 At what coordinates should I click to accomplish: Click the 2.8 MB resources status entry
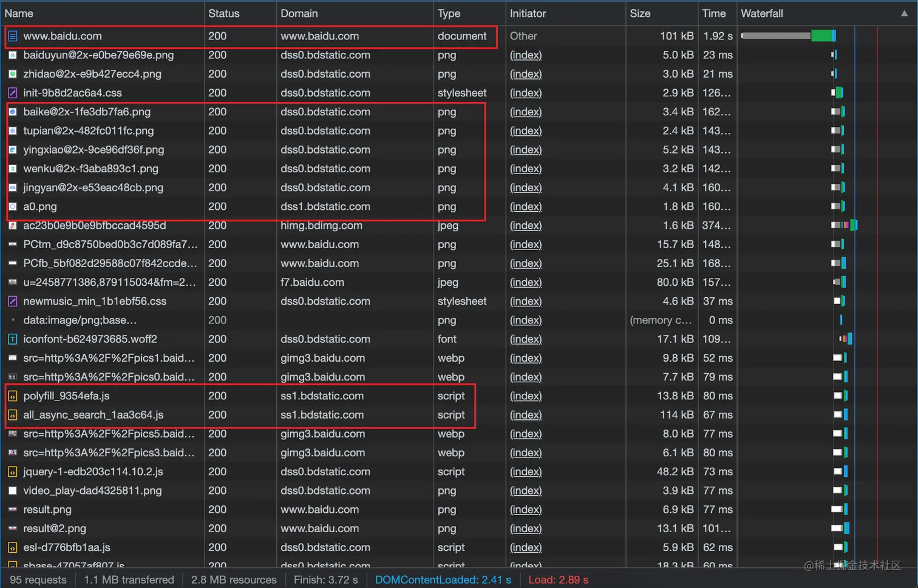(234, 580)
